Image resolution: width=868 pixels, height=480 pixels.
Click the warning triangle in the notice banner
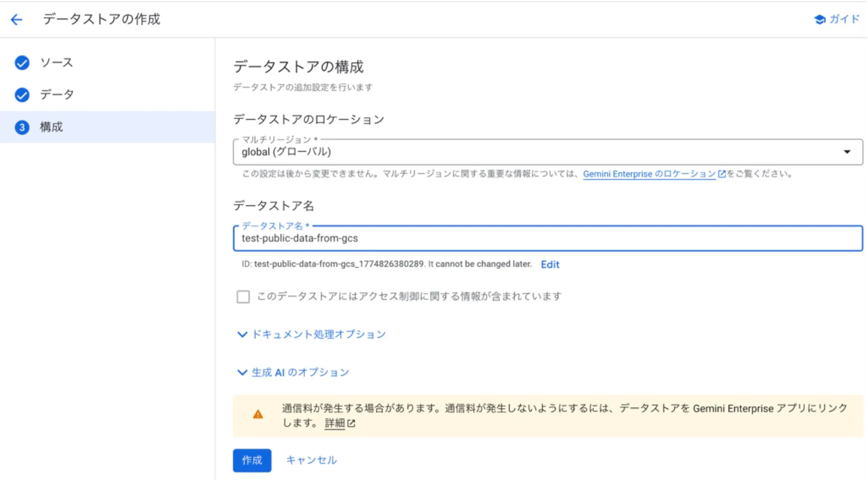pos(258,415)
